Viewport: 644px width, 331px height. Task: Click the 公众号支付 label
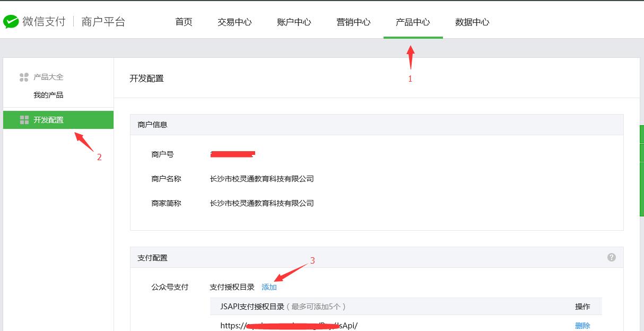[170, 287]
